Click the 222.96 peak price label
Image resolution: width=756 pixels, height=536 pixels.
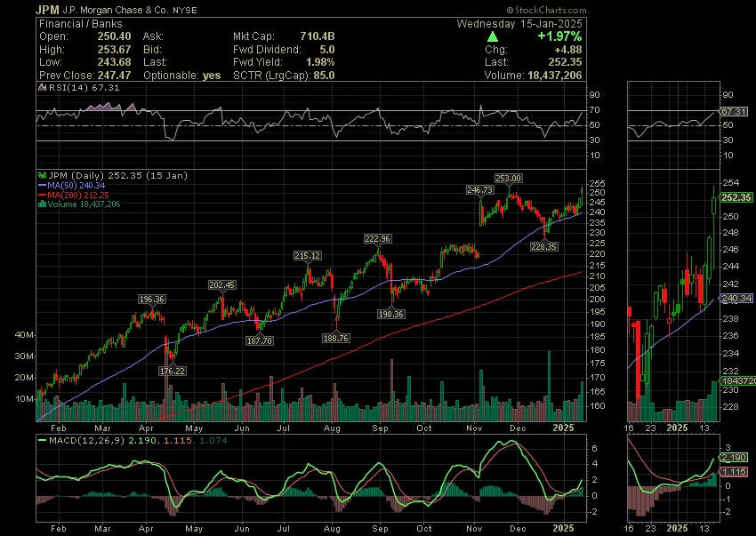coord(377,238)
